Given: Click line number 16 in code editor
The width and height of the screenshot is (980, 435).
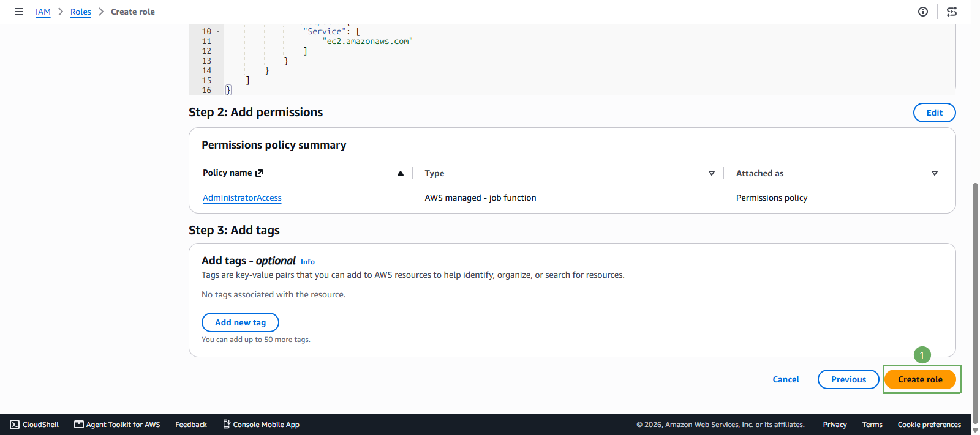Looking at the screenshot, I should tap(206, 90).
